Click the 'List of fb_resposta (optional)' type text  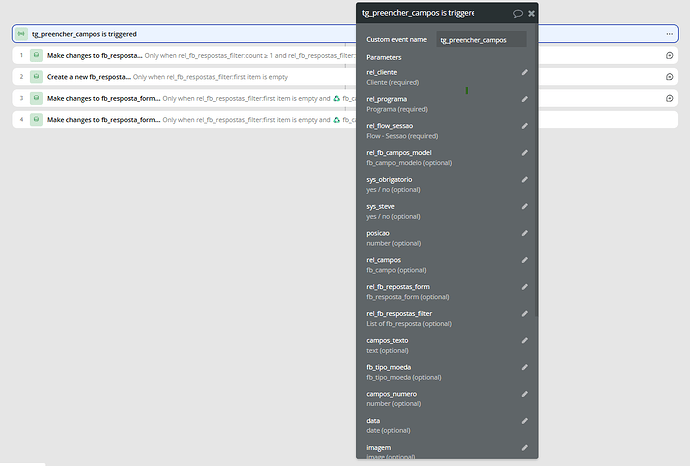pos(409,324)
